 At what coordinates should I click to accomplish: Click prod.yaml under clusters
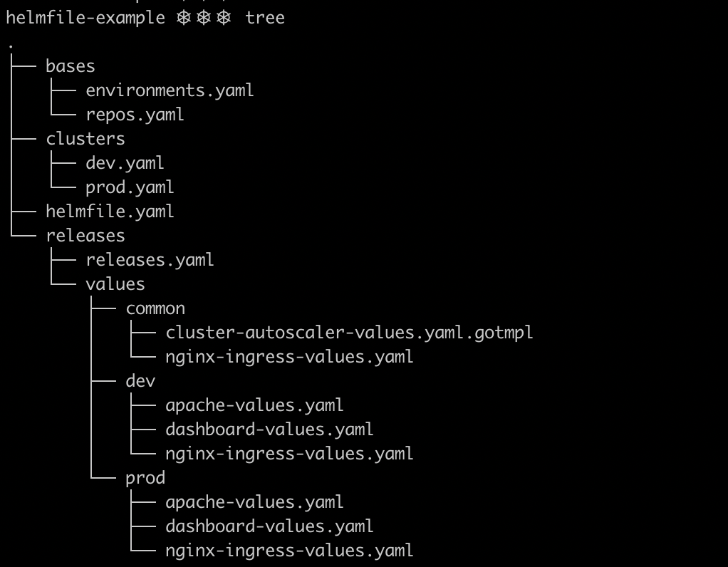point(130,187)
